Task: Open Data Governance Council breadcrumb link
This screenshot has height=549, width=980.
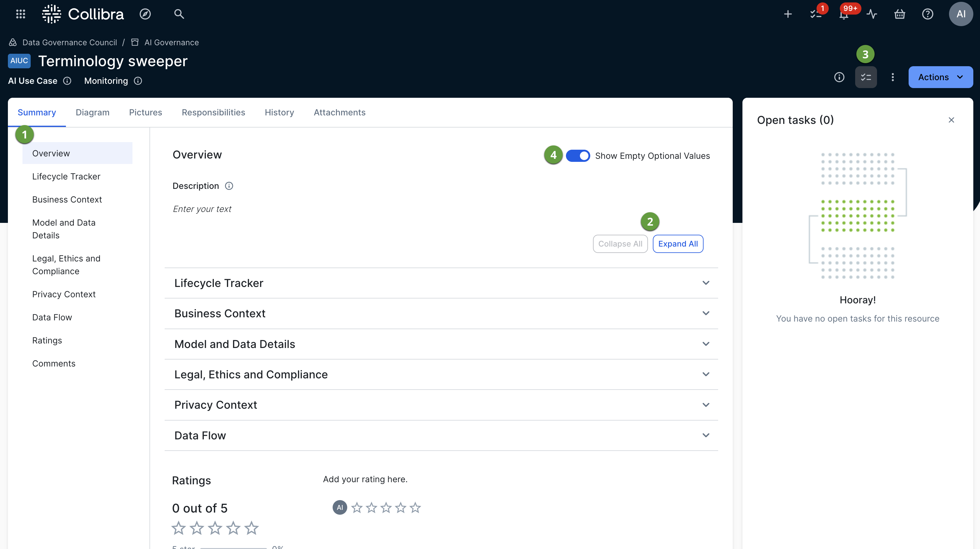Action: point(70,43)
